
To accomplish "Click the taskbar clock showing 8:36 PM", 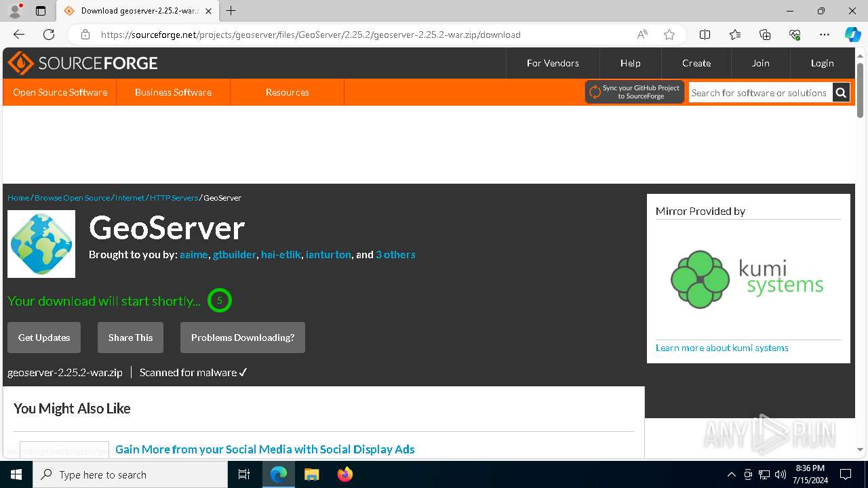I will point(810,474).
